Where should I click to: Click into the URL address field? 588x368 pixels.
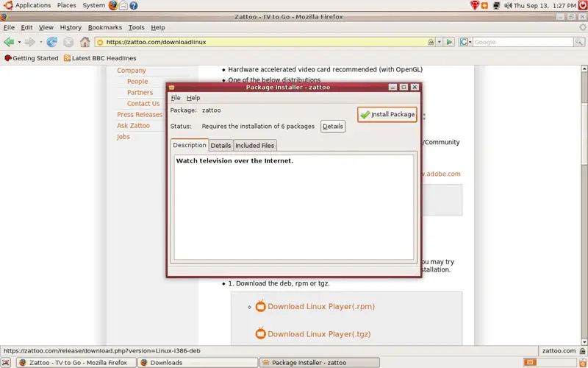(x=262, y=42)
